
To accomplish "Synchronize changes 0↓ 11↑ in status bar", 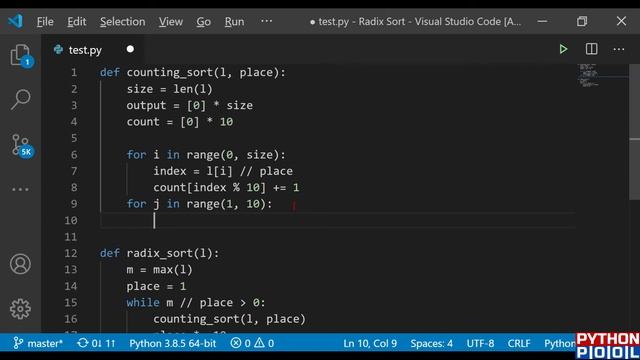I will pyautogui.click(x=96, y=343).
